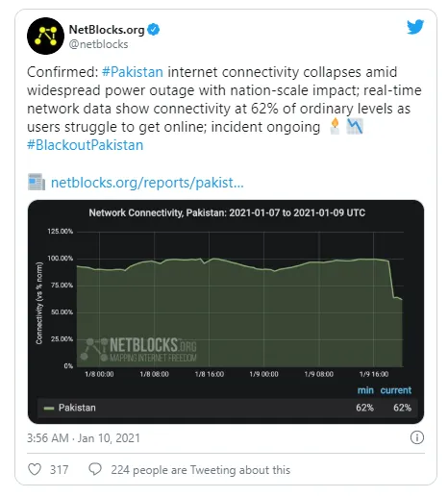Screen dimensions: 448x497
Task: Open the #Pakistan hashtag
Action: coord(133,72)
